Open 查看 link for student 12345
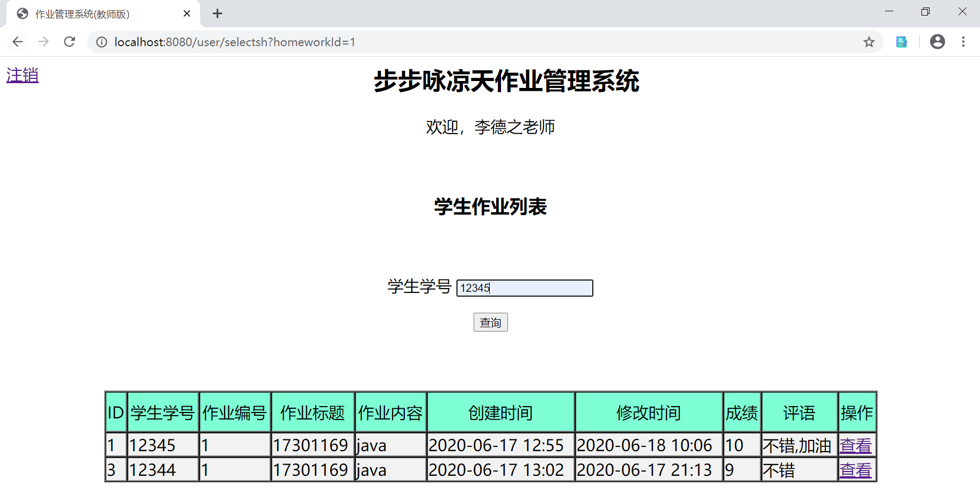Screen dimensions: 980x493 click(856, 445)
